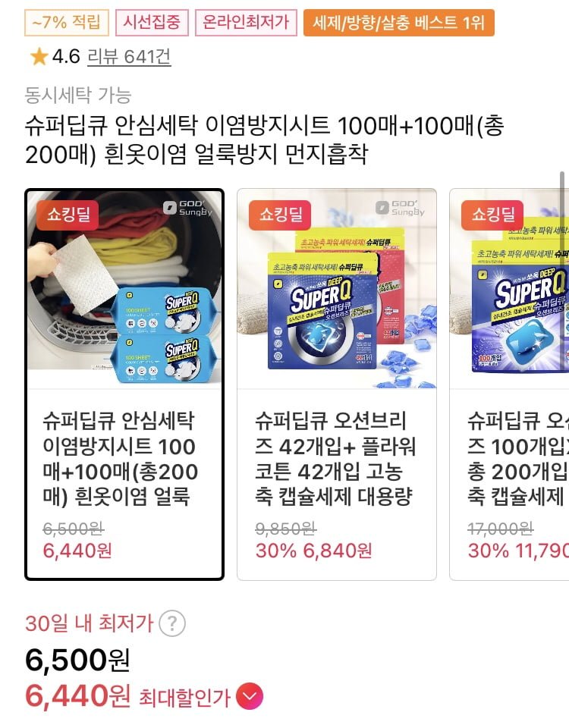
Task: Select the 오션브리즈 42개입 capsule detergent image
Action: coord(337,289)
